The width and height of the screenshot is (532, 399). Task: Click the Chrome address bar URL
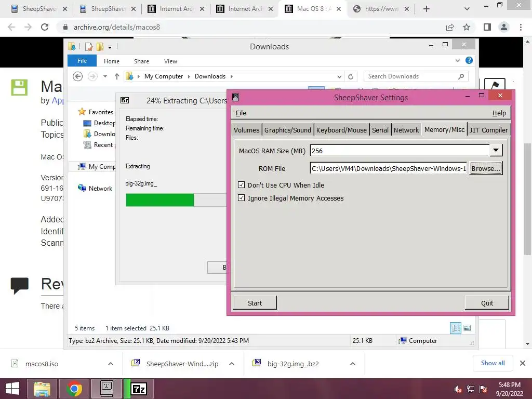tap(117, 27)
